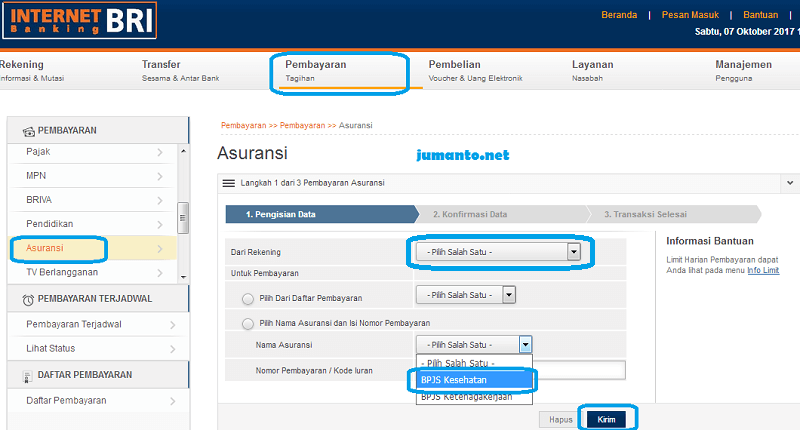Click the chevron in Pembayaran Terjadwal row
The height and width of the screenshot is (430, 800).
click(x=172, y=325)
